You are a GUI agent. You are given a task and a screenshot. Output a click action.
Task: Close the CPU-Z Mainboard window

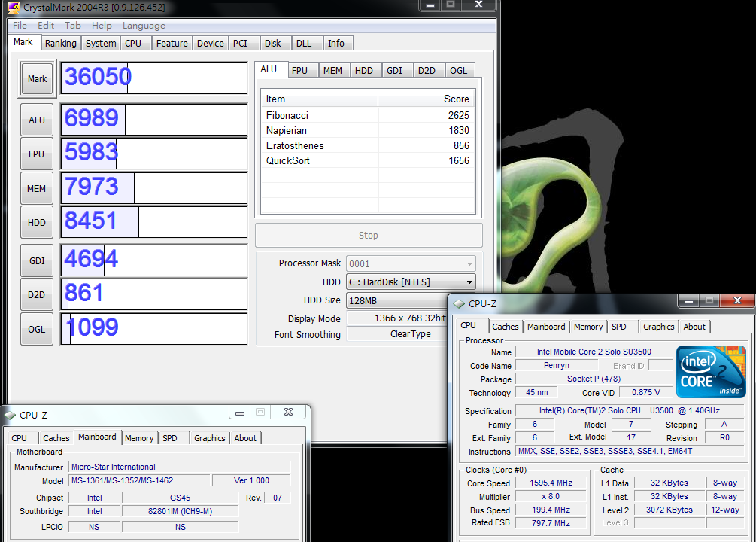(x=288, y=413)
